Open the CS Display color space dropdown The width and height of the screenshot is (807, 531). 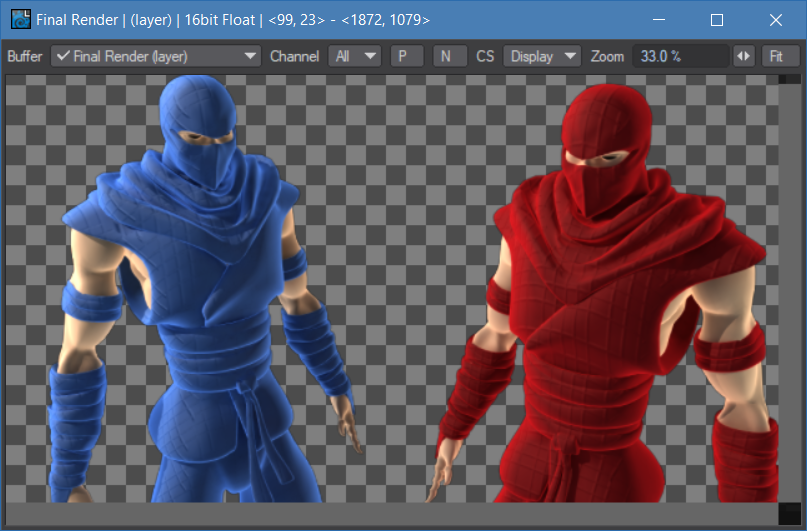click(542, 56)
